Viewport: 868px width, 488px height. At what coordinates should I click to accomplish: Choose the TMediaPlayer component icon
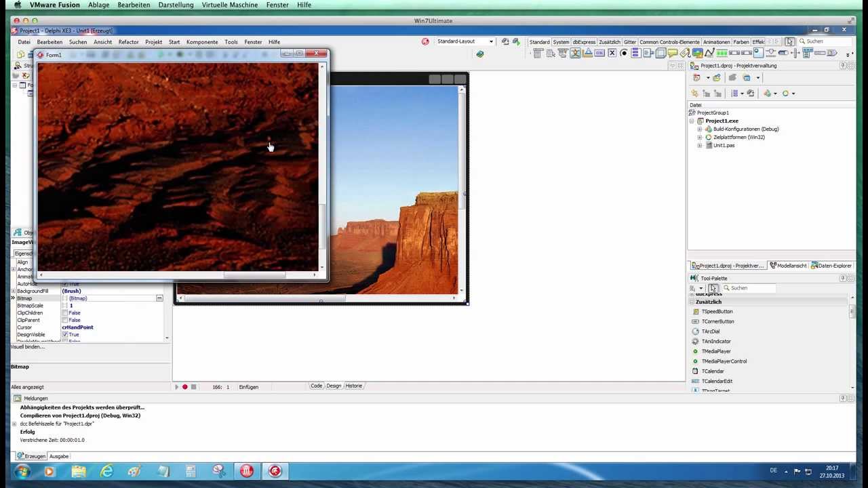coord(695,351)
